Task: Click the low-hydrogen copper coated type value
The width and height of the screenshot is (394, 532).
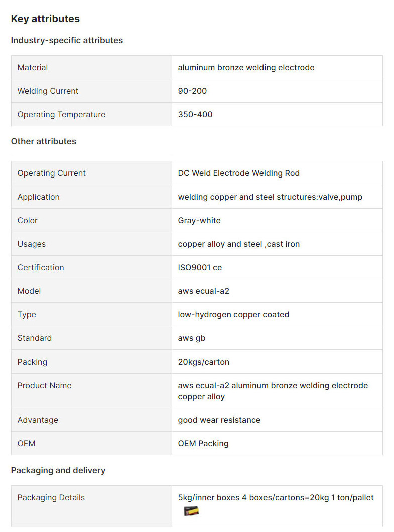Action: coord(233,314)
